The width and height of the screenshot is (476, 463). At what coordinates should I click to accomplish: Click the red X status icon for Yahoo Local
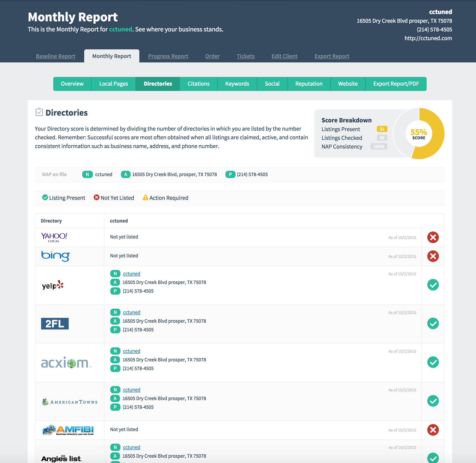[x=433, y=237]
